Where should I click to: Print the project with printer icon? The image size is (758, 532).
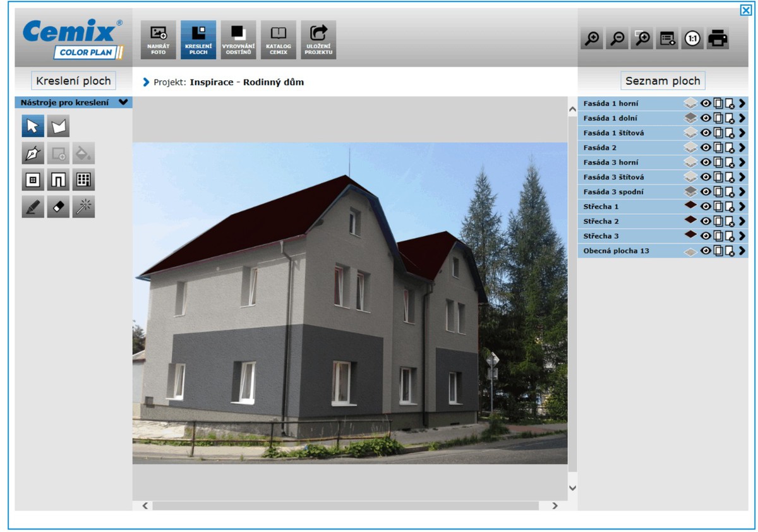(718, 39)
